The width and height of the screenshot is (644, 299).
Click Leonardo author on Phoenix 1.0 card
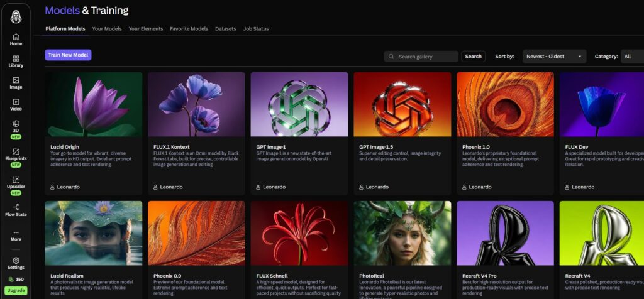coord(480,187)
